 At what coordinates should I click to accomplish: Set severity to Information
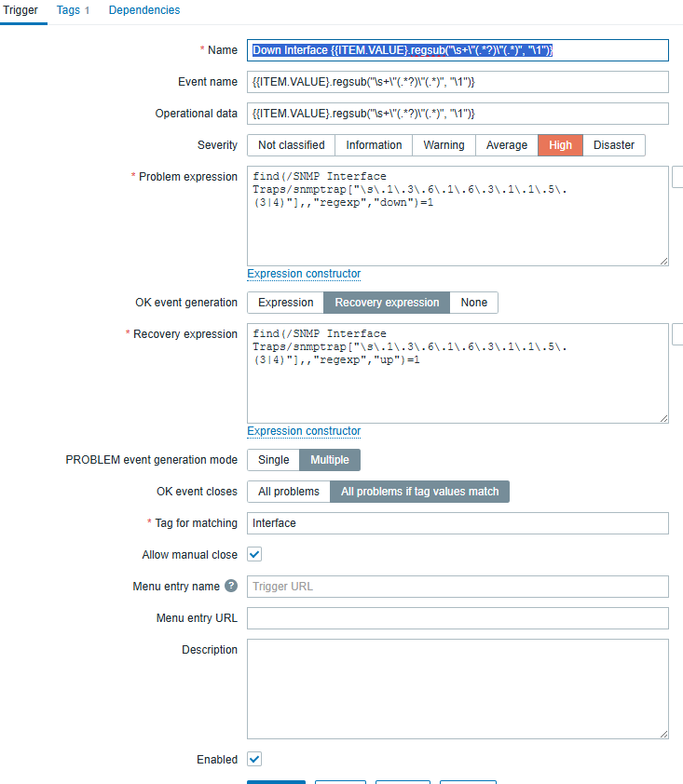(x=374, y=145)
